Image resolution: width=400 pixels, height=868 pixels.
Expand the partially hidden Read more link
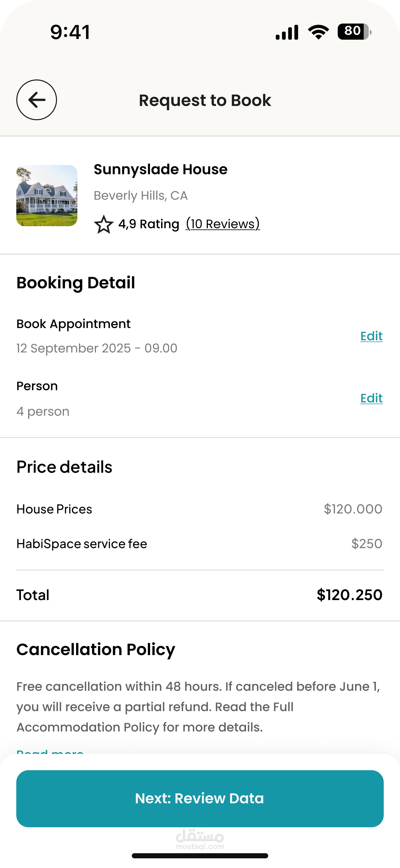(x=50, y=751)
